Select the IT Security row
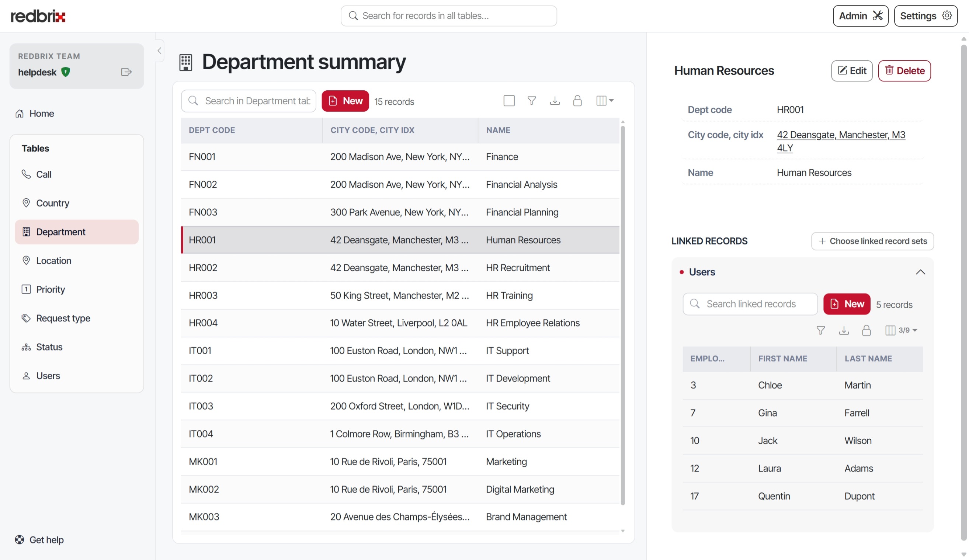 [400, 406]
